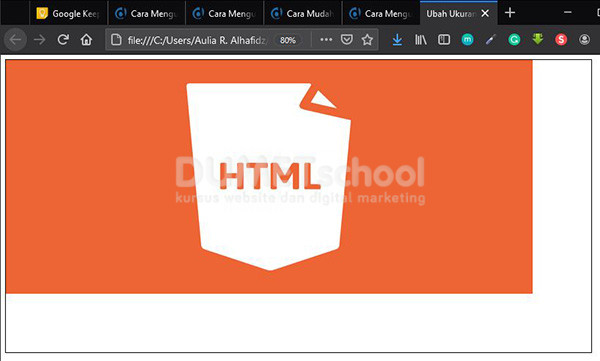The image size is (600, 361).
Task: Switch to the Google Keep tab
Action: (x=68, y=13)
